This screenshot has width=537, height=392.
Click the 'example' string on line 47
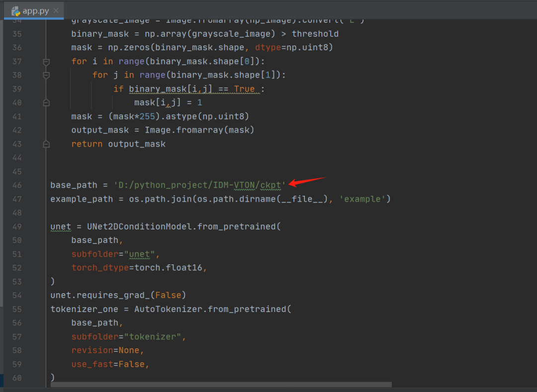(362, 199)
